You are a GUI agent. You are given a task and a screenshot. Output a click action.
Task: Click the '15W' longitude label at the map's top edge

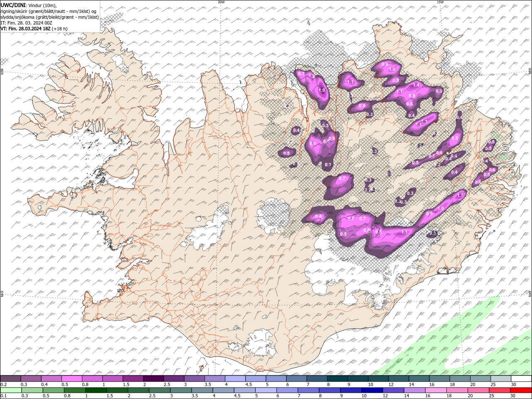coord(440,2)
